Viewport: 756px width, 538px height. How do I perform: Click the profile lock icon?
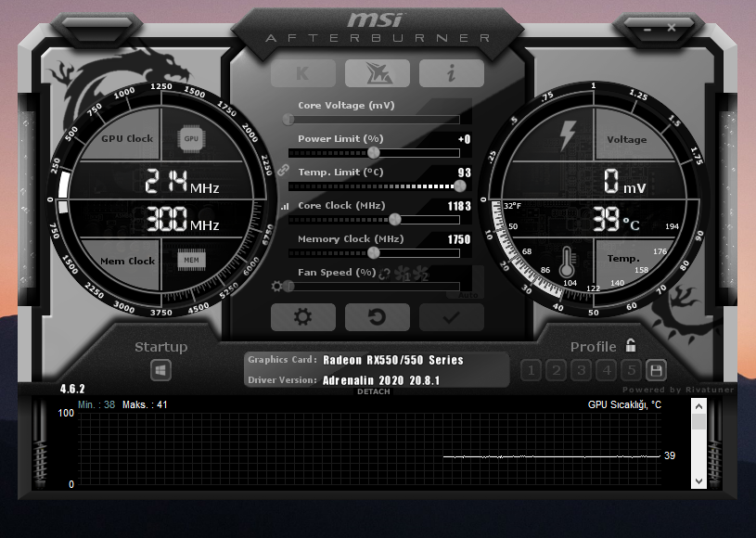631,345
